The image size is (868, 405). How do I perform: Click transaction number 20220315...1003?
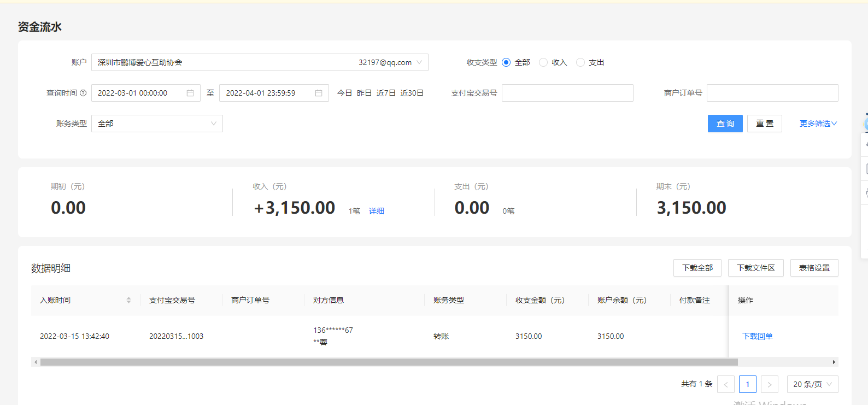[176, 336]
